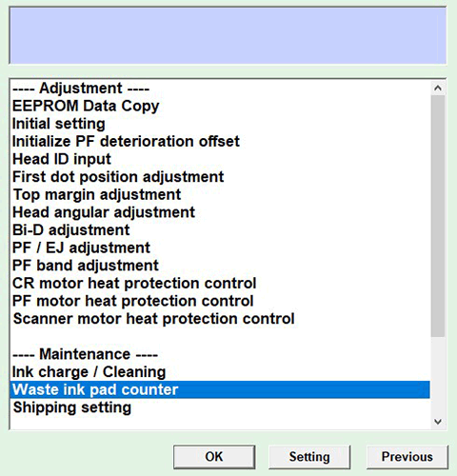Select CR motor heat protection control
Screen dimensions: 457x476
coord(134,284)
